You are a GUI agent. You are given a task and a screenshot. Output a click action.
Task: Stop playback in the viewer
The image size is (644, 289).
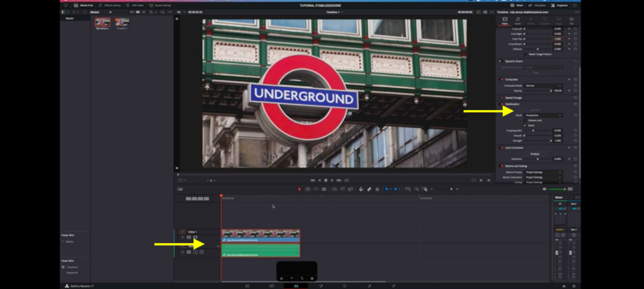pyautogui.click(x=326, y=180)
